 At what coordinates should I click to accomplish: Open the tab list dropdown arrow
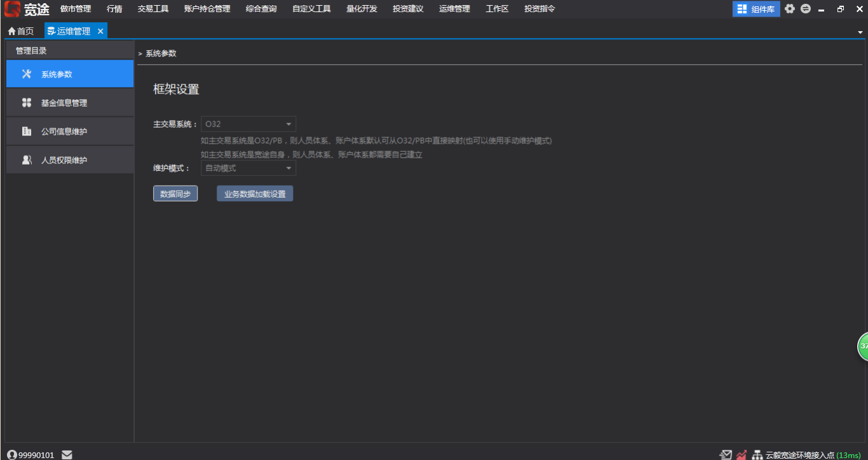pos(860,31)
